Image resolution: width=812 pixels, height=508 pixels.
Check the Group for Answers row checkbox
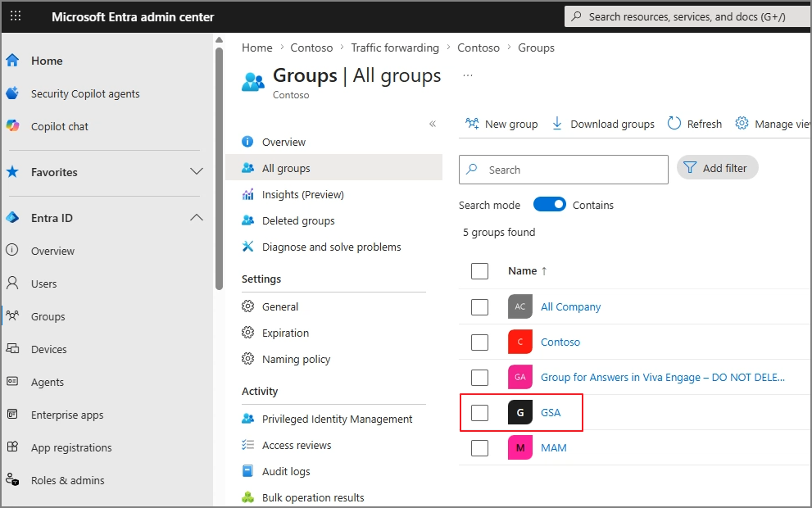pos(479,377)
